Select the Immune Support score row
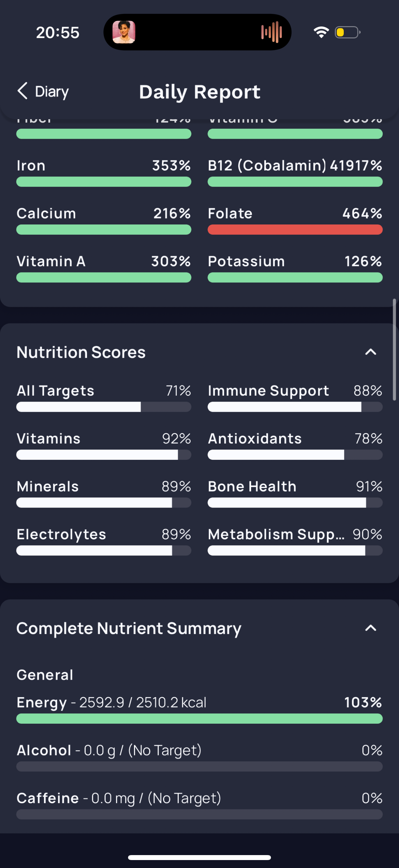Screen dimensions: 399x868 coord(295,398)
